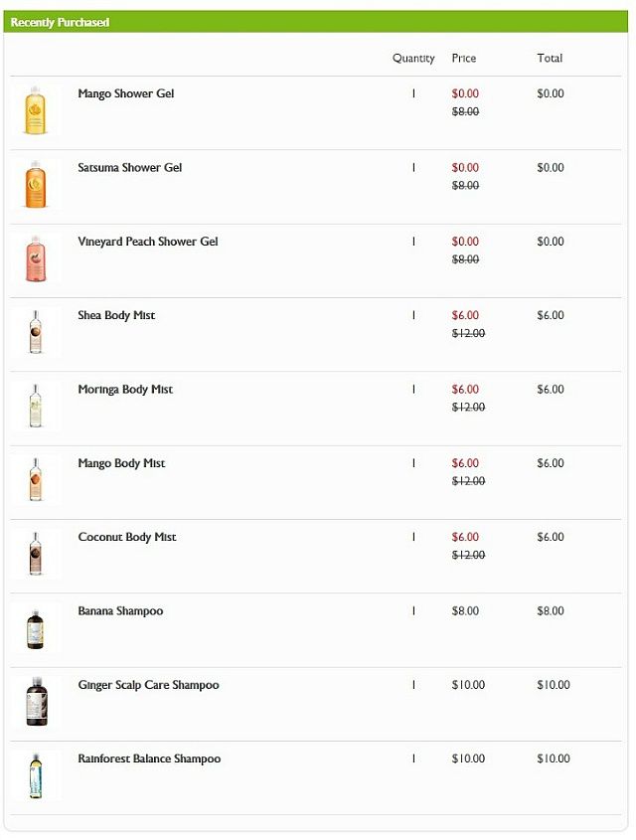Open the Moringa Body Mist bottle image
636x840 pixels.
tap(36, 406)
